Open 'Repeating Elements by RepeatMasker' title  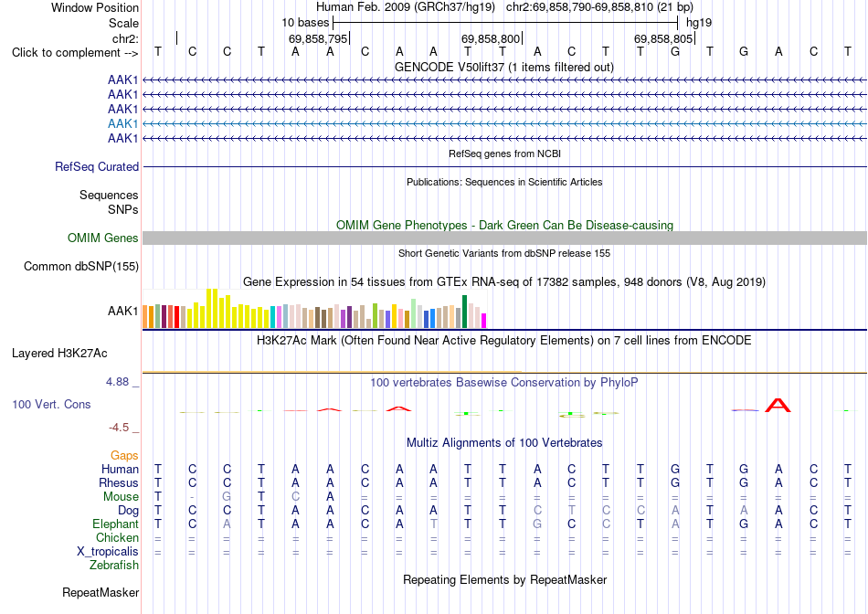[504, 580]
